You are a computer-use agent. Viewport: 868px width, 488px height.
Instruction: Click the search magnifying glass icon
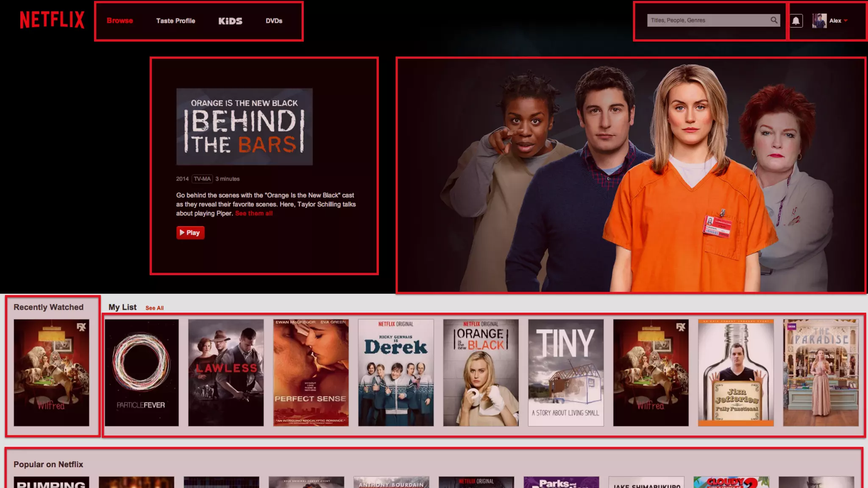(774, 20)
